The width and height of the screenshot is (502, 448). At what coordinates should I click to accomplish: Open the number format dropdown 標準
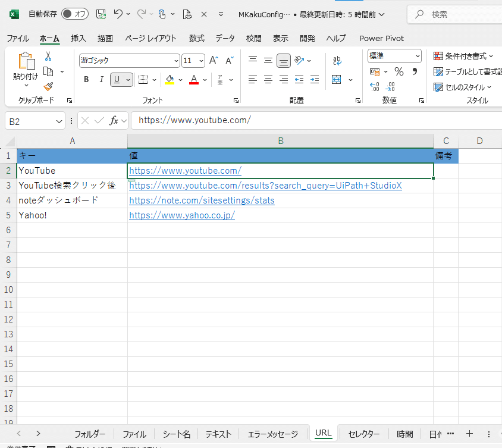(418, 56)
